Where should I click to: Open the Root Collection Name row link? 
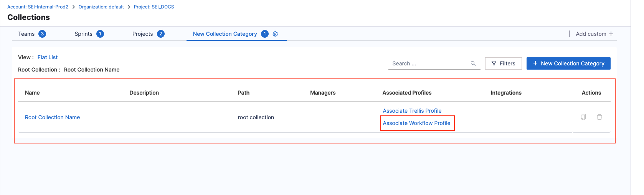click(52, 117)
